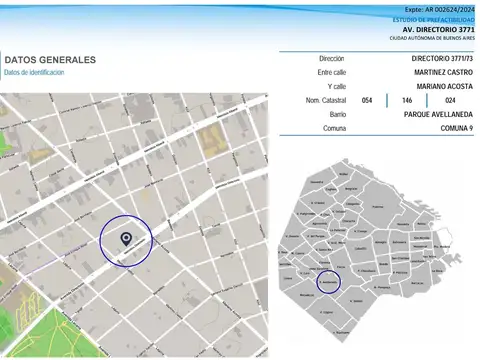Click the 'Barrio' label
The image size is (480, 360).
[x=338, y=114]
